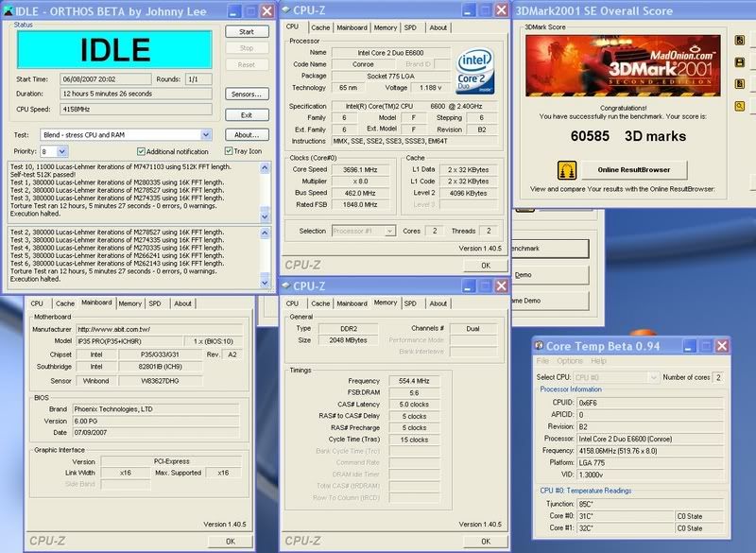Viewport: 756px width, 553px height.
Task: Click the Duration field in ORTHOS
Action: click(x=136, y=94)
